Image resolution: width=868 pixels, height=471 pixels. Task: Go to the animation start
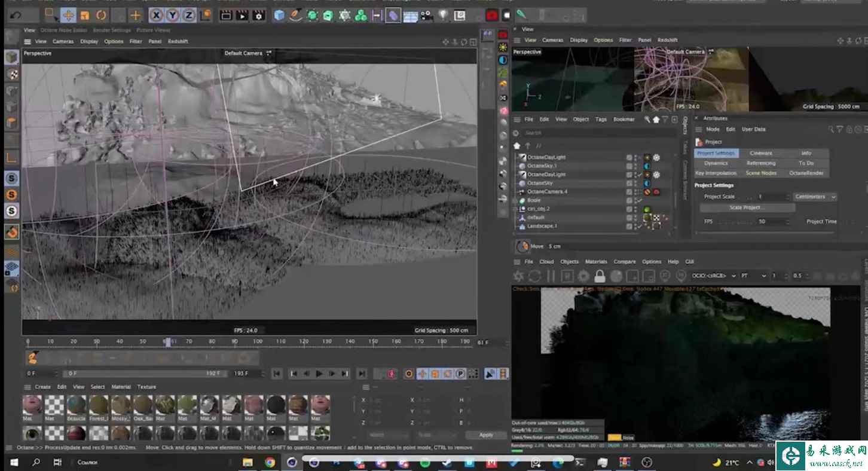277,374
